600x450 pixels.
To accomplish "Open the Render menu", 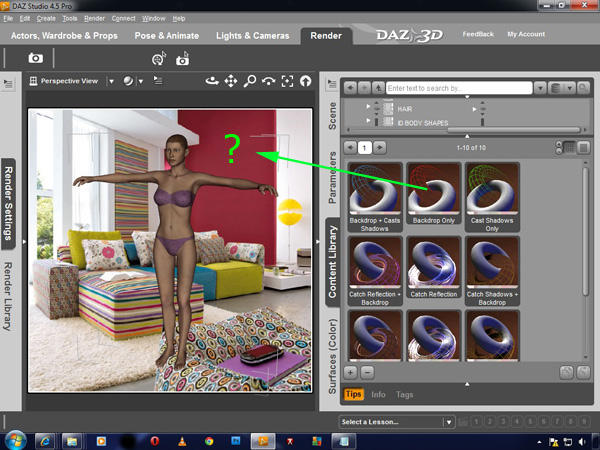I will (x=94, y=18).
